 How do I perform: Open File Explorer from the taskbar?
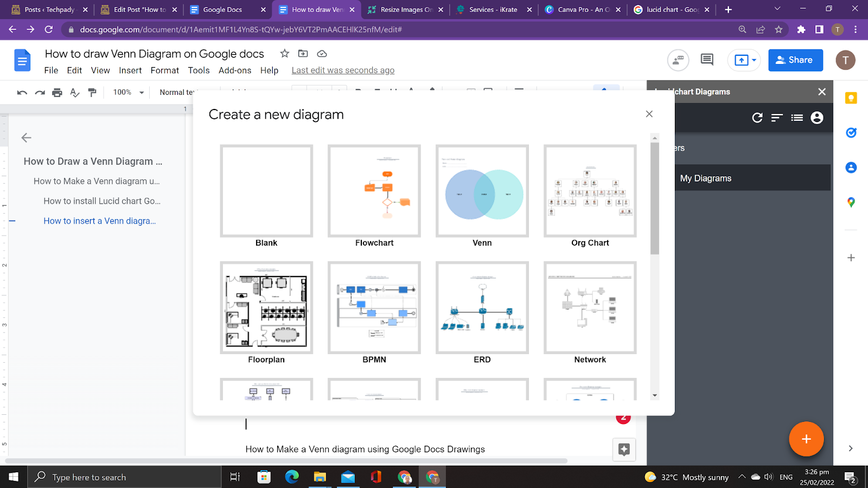[x=320, y=477]
